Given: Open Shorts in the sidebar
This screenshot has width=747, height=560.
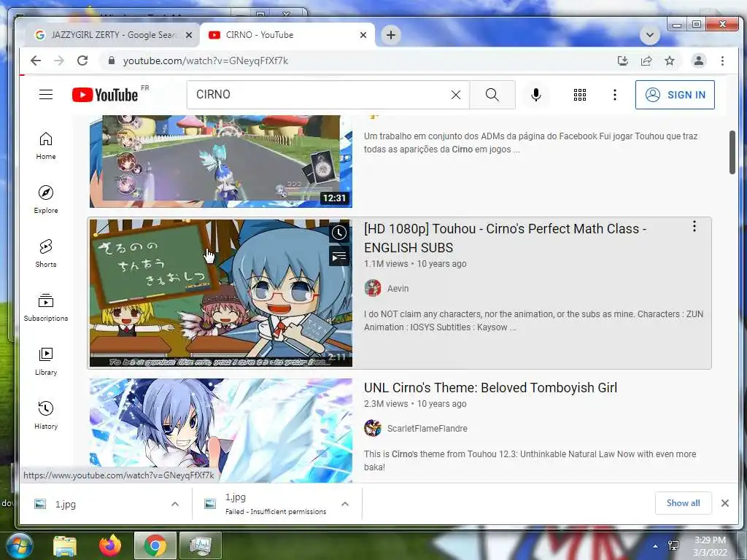Looking at the screenshot, I should pos(46,253).
